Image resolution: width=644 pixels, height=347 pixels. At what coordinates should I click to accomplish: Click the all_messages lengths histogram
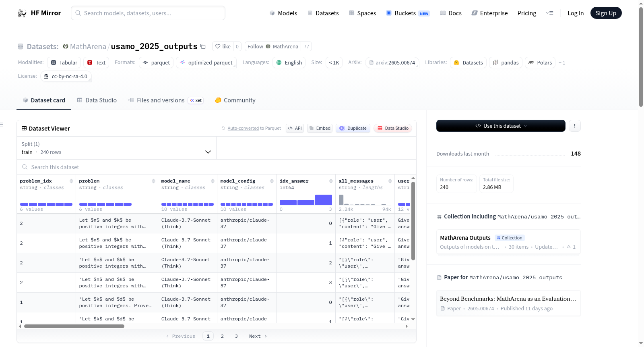(365, 200)
